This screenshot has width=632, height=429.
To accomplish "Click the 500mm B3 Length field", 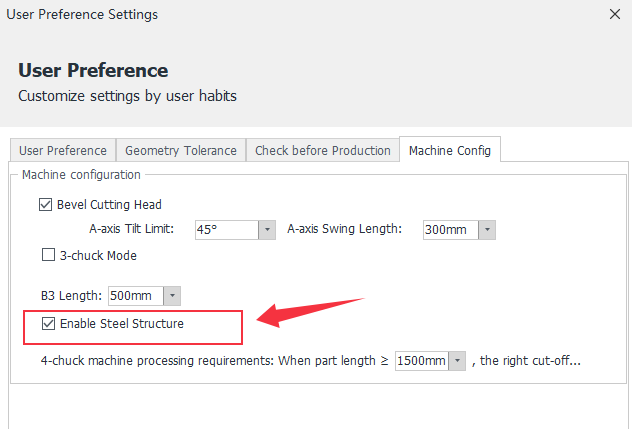I will (x=136, y=296).
